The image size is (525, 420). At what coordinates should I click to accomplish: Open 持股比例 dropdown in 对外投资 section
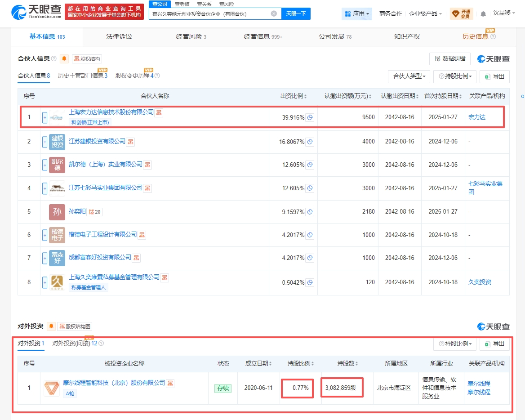pos(455,344)
